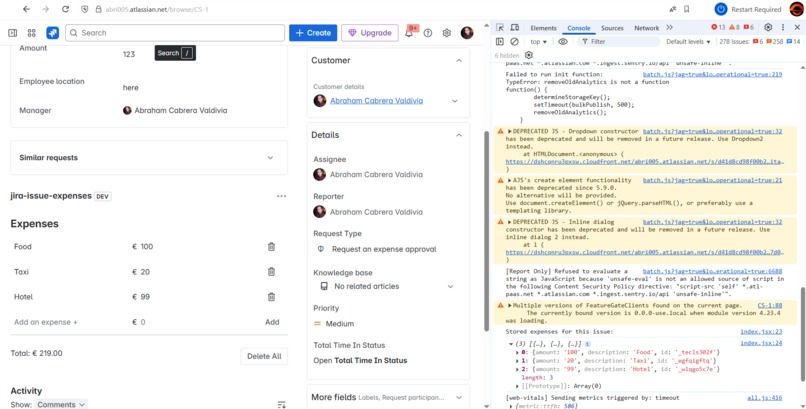Image resolution: width=806 pixels, height=409 pixels.
Task: Click the Restart Required button
Action: tap(748, 9)
